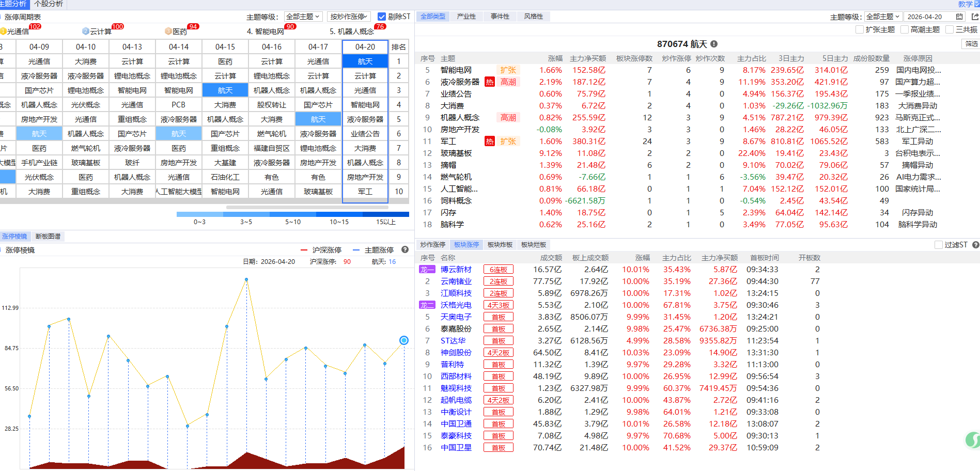This screenshot has width=980, height=471.
Task: Click the 教学 tutorial checkmark icon
Action: coord(976,4)
